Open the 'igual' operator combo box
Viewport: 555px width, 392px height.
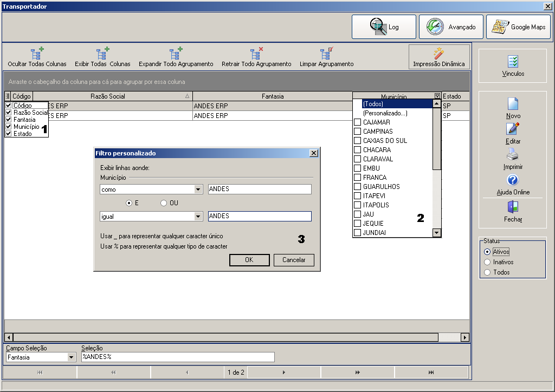[198, 217]
